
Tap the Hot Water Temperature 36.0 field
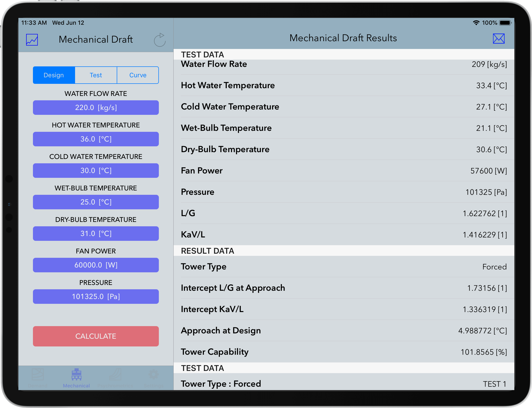(x=96, y=139)
